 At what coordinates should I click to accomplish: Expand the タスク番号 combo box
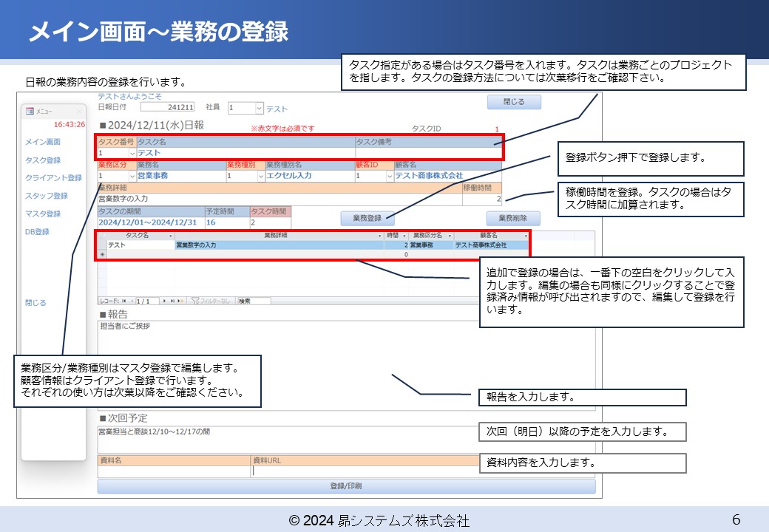tap(131, 154)
